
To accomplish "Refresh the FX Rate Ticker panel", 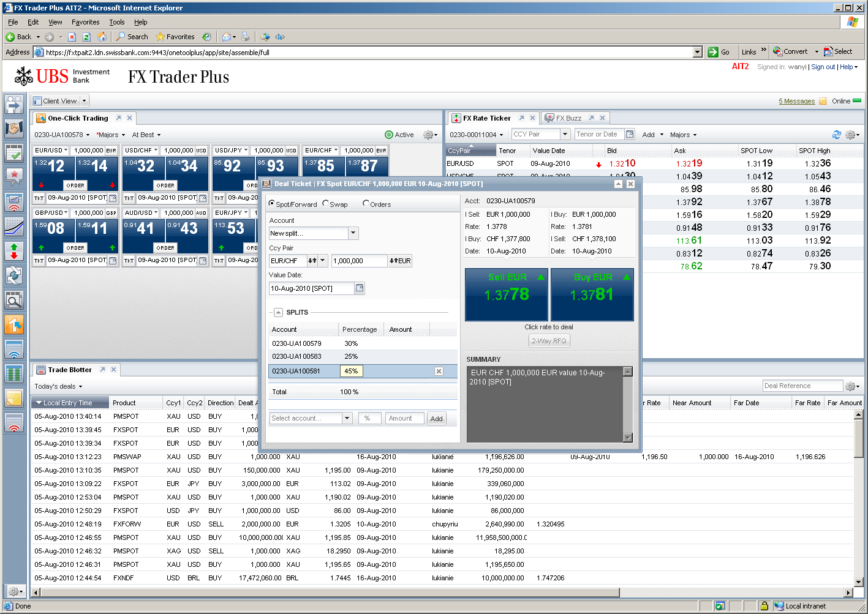I will click(x=837, y=135).
